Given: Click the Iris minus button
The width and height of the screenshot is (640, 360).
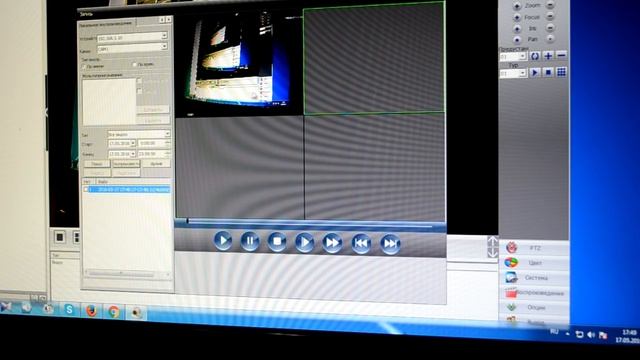Looking at the screenshot, I should [x=550, y=28].
